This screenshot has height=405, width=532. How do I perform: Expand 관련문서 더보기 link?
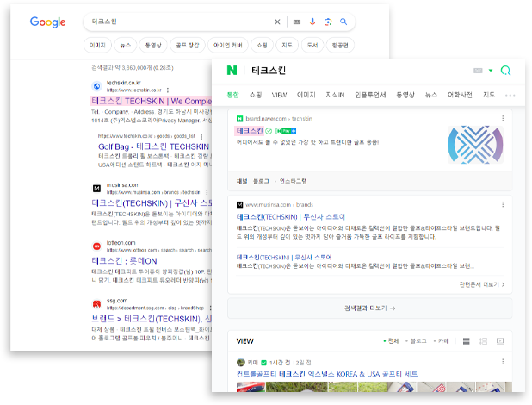[x=482, y=284]
